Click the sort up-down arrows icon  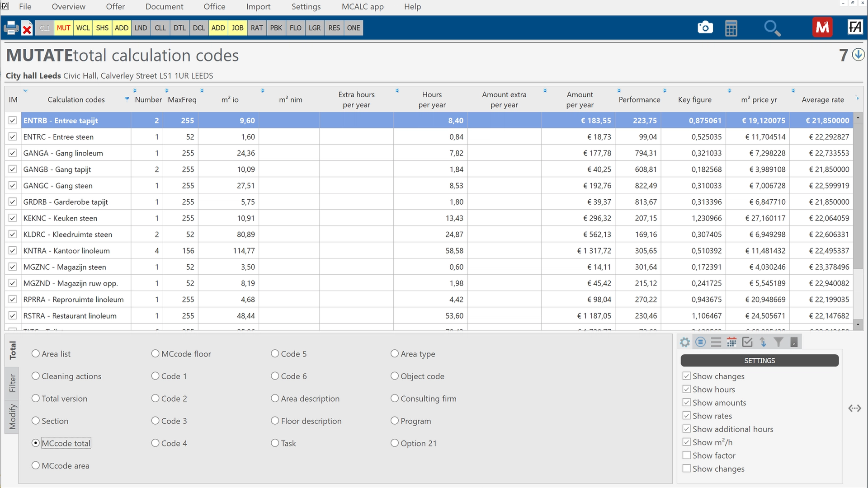click(x=763, y=342)
